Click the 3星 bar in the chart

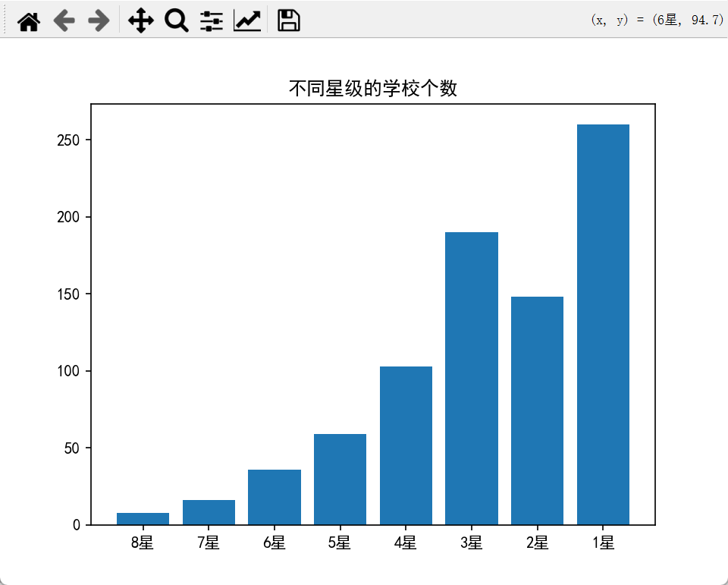pyautogui.click(x=472, y=378)
